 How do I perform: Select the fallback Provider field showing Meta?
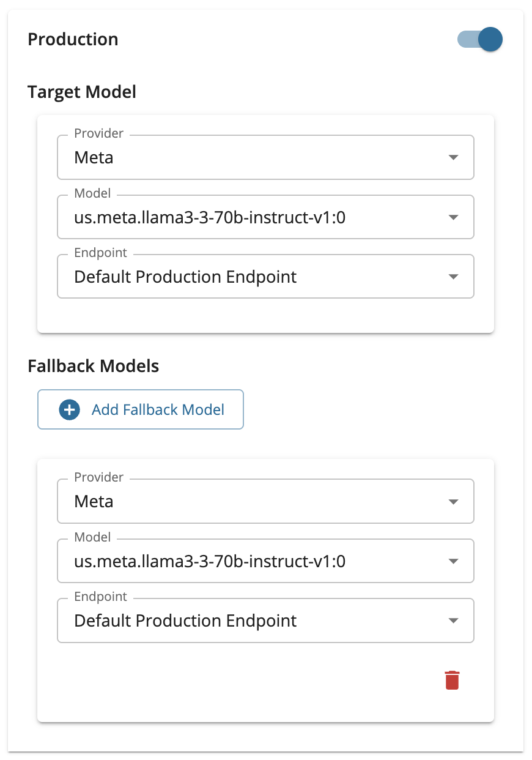click(245, 502)
